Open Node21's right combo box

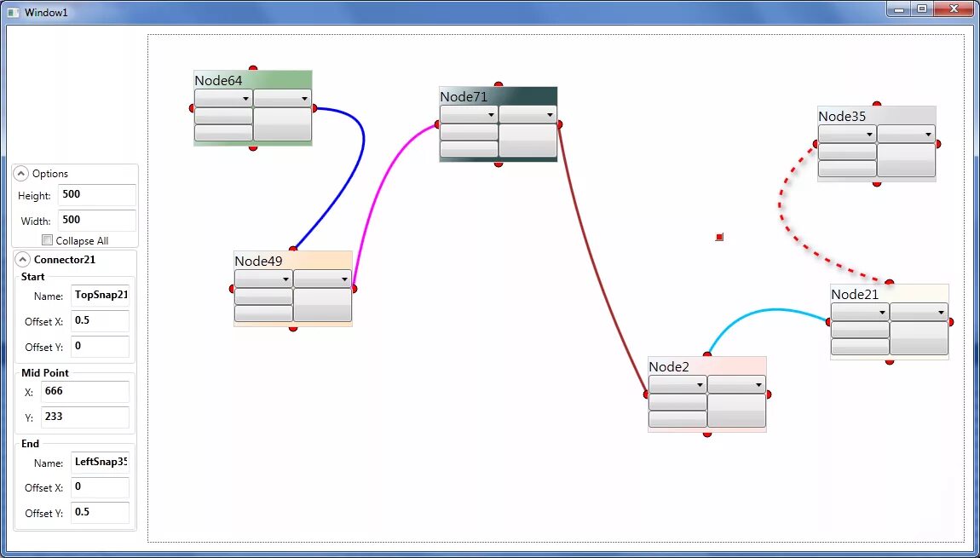pos(919,312)
